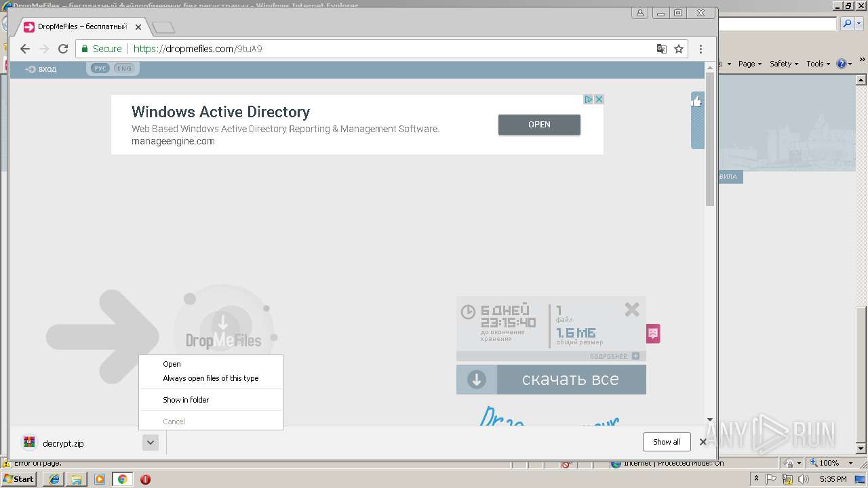Choose Open from the context menu
Screen dimensions: 868x488
click(x=211, y=364)
